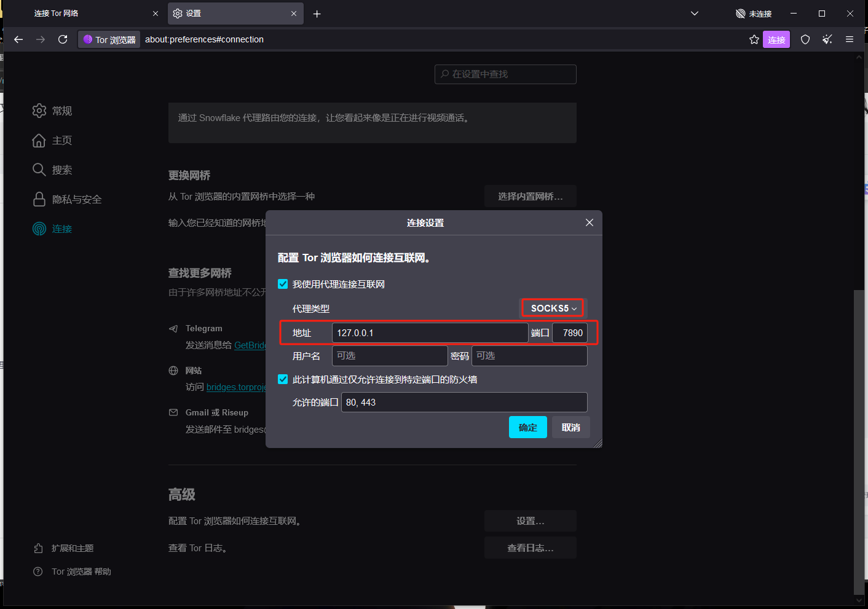Viewport: 868px width, 609px height.
Task: Toggle 我使用代理连接互联网 checkbox
Action: pos(283,284)
